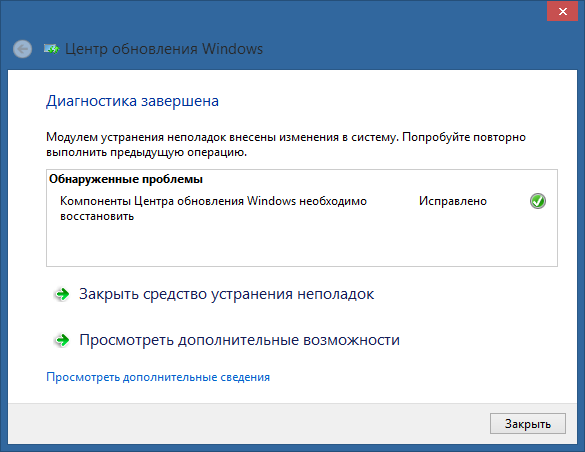This screenshot has width=585, height=452.
Task: Click empty area inside the detected problems list
Action: tap(302, 244)
